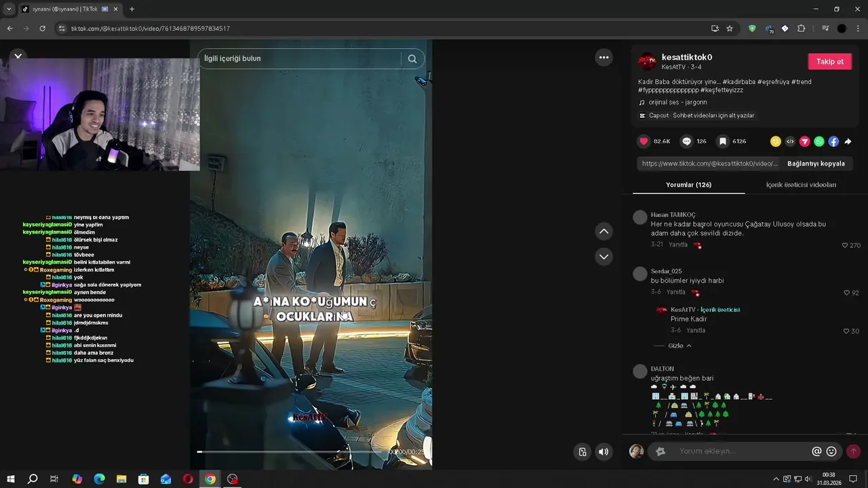Reply to Serdar_025's comment
868x488 pixels.
[x=676, y=292]
